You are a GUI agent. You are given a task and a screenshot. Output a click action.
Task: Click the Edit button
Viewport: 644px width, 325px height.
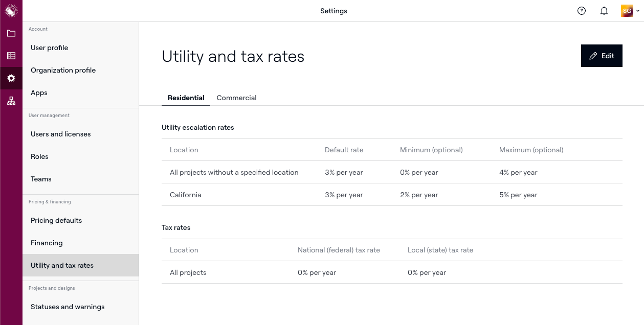coord(602,56)
